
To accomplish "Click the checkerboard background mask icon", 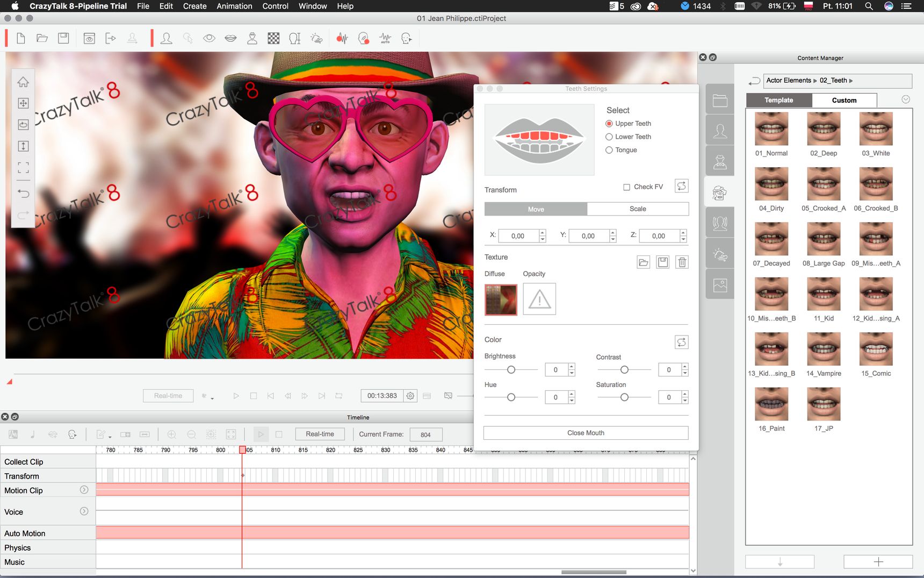I will pyautogui.click(x=273, y=38).
